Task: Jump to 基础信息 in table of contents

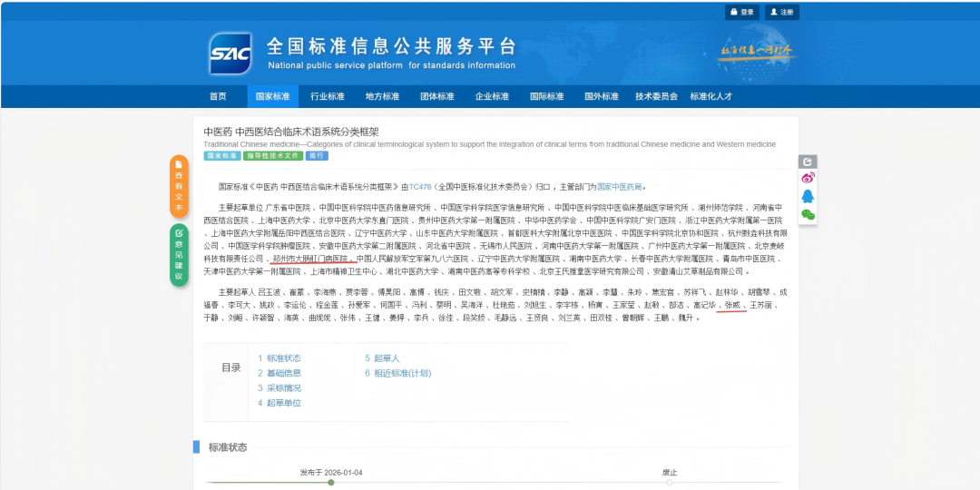Action: (x=279, y=373)
